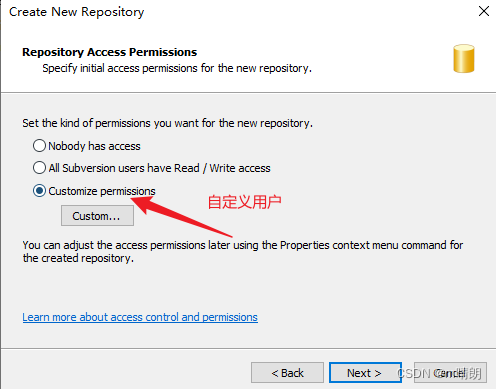Click the yellow database cylinder icon
Screen dimensions: 496x389
[x=464, y=59]
